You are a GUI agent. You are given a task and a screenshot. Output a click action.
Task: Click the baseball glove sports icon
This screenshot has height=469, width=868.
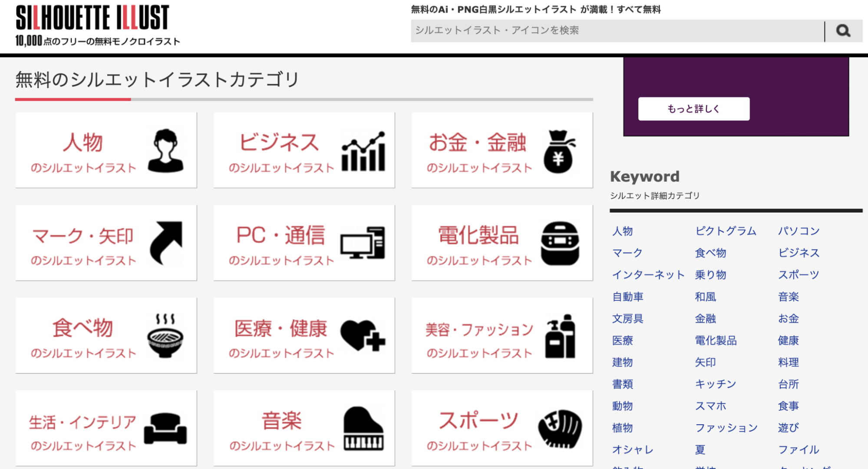(x=560, y=428)
